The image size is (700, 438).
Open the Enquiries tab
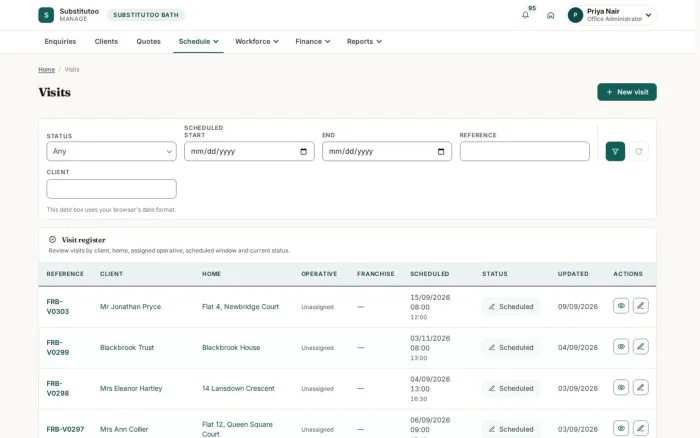(x=60, y=42)
